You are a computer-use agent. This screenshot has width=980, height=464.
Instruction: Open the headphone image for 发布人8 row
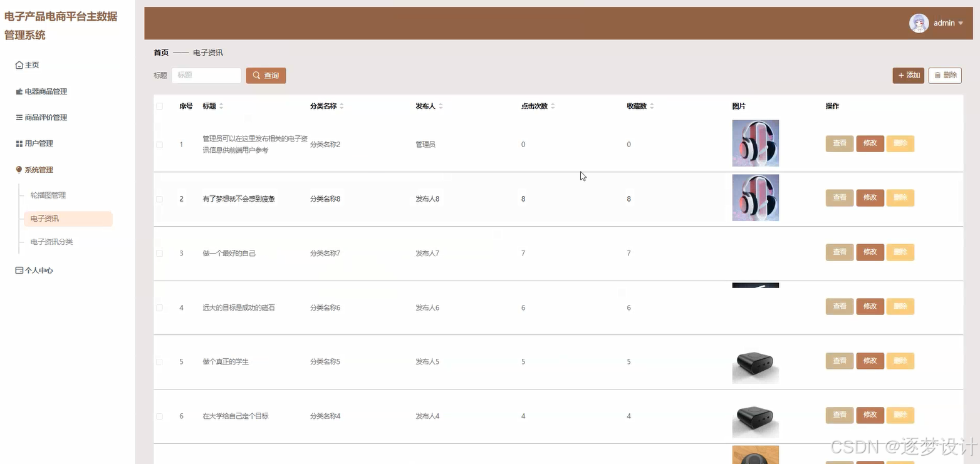point(756,198)
